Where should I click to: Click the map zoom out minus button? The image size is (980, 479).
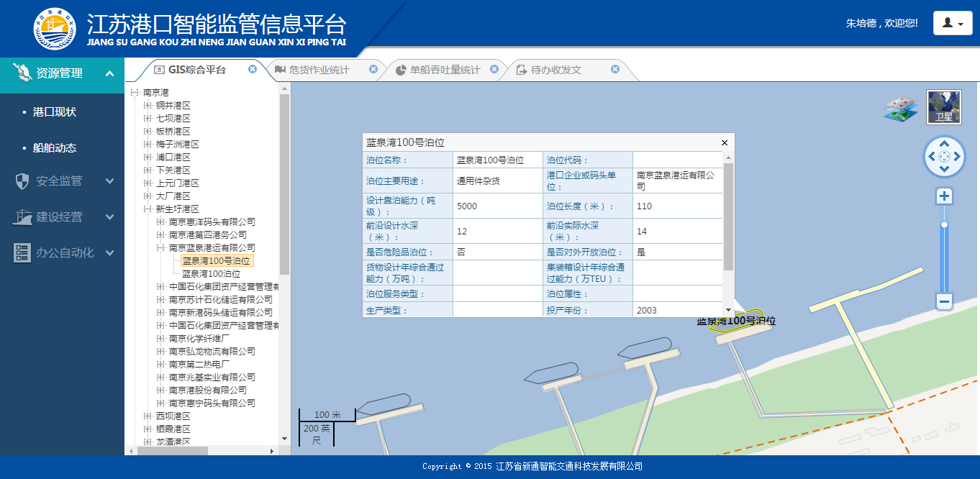click(945, 301)
